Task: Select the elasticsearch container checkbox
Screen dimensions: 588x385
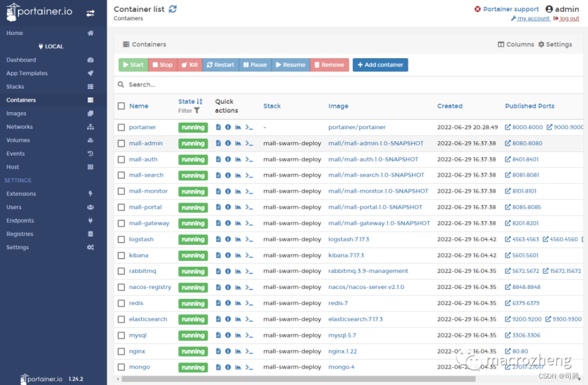Action: click(119, 319)
